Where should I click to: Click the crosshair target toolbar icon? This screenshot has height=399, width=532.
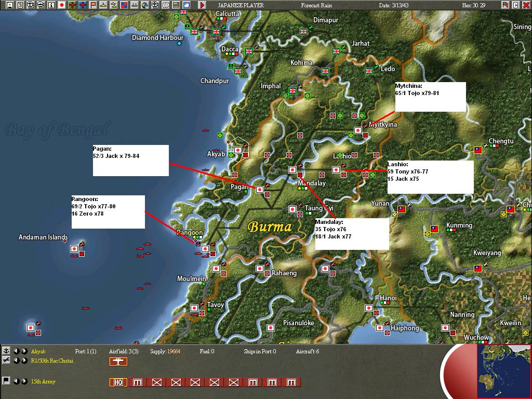point(155,5)
